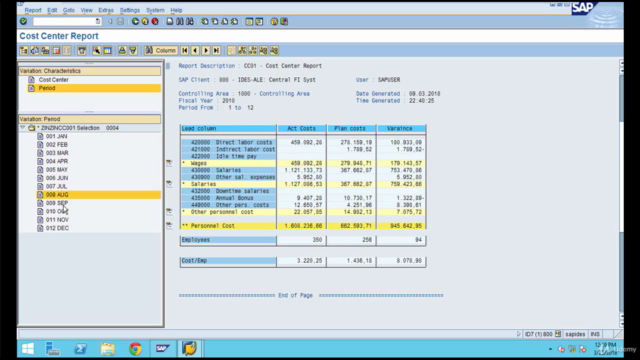Select period 009 SEP
Viewport: 640px width, 360px height.
pyautogui.click(x=57, y=203)
